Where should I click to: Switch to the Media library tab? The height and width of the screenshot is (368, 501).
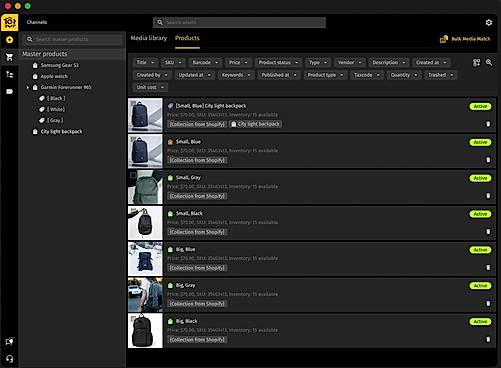coord(149,38)
